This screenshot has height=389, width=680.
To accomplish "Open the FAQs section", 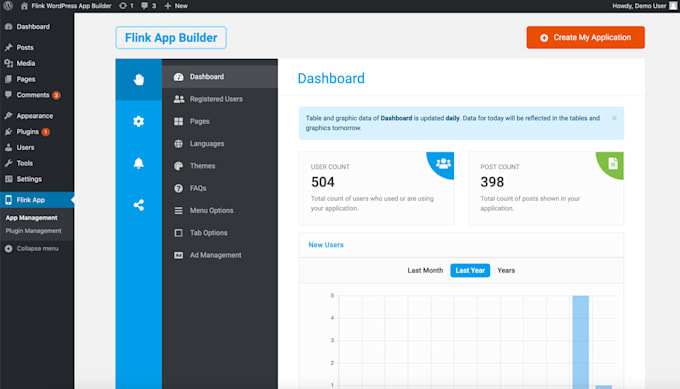I will click(220, 188).
